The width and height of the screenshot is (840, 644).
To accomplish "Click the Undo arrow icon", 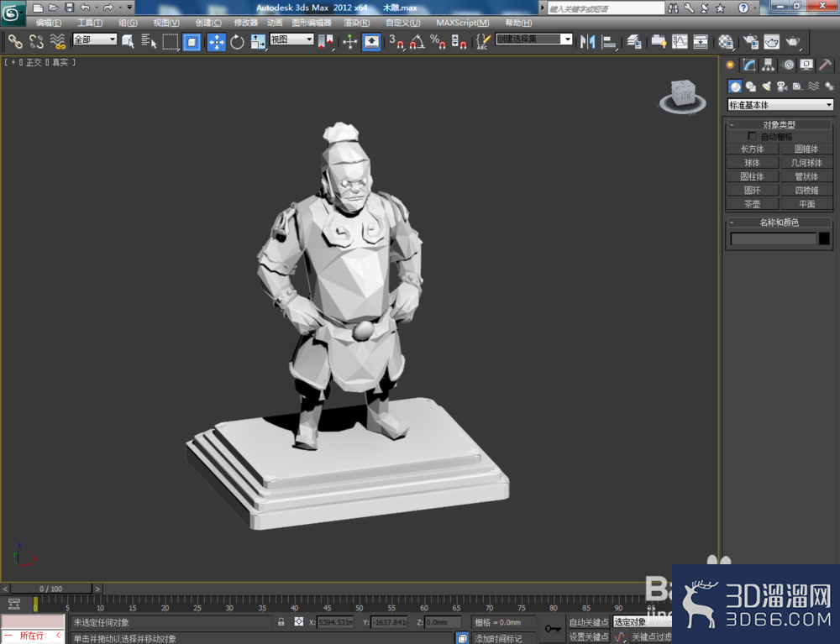I will tap(85, 8).
